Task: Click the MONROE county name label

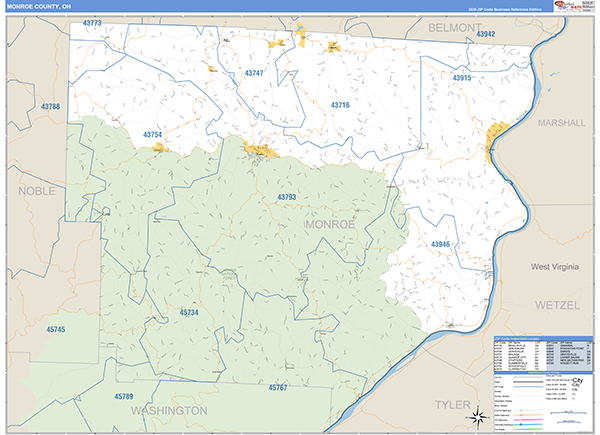Action: [x=330, y=224]
